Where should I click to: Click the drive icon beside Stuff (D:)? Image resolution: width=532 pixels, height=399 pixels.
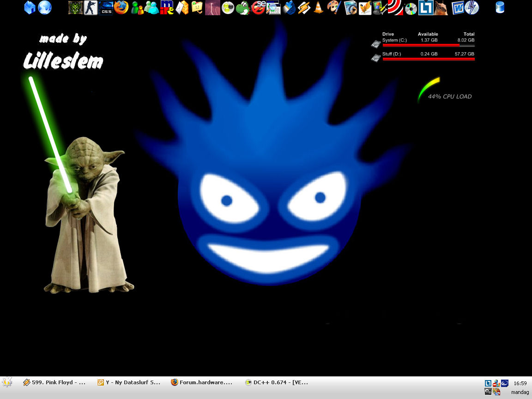pyautogui.click(x=376, y=58)
